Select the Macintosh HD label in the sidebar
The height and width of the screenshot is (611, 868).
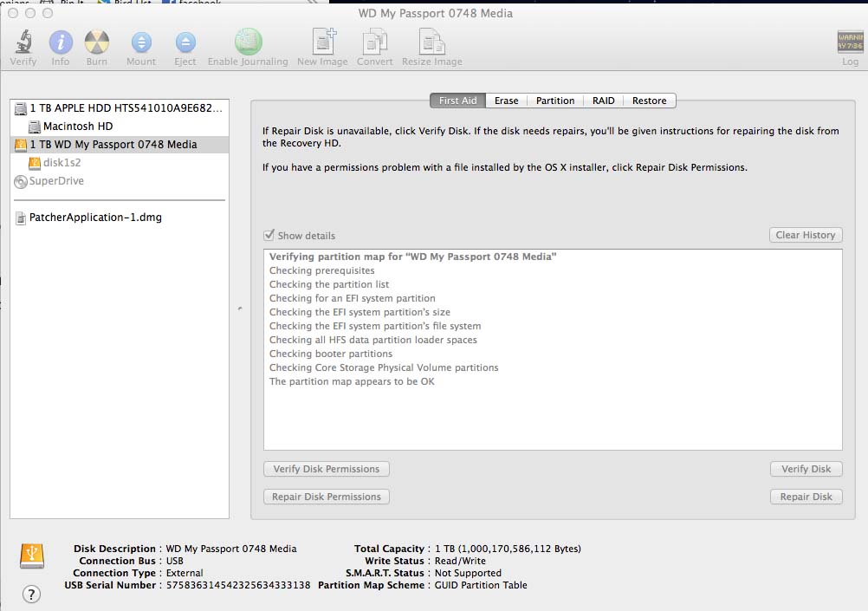(x=78, y=127)
